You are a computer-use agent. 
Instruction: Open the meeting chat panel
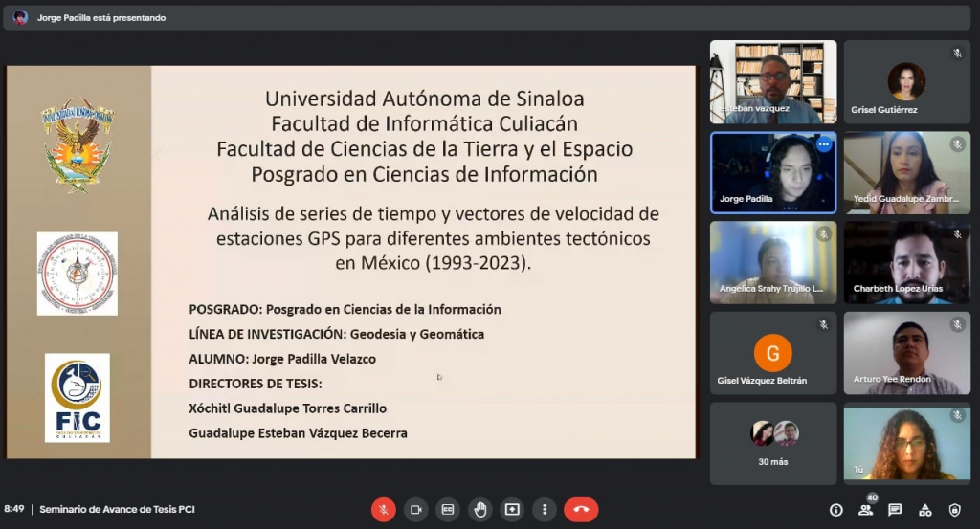coord(895,510)
